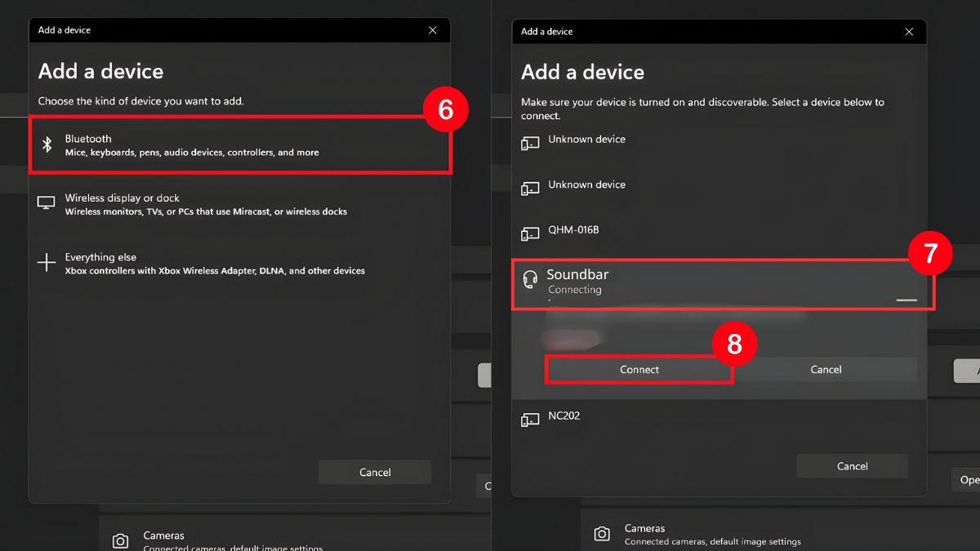Image resolution: width=980 pixels, height=551 pixels.
Task: Click the topmost Unknown device icon
Action: point(530,144)
